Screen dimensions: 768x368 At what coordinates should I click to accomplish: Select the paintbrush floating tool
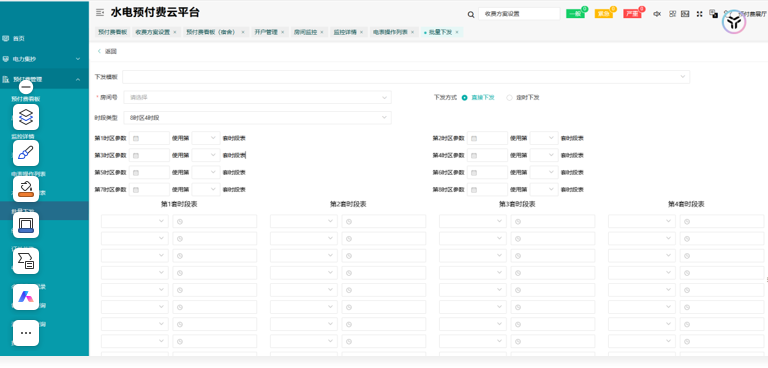tap(26, 153)
